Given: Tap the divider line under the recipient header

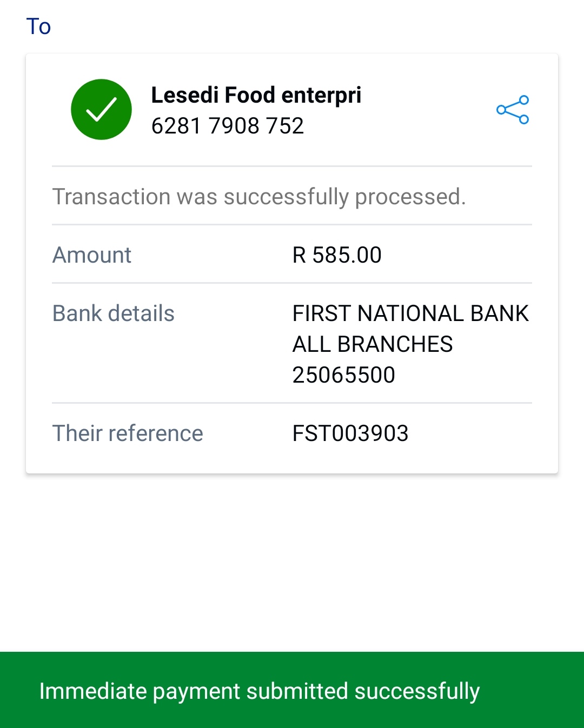Looking at the screenshot, I should [292, 166].
